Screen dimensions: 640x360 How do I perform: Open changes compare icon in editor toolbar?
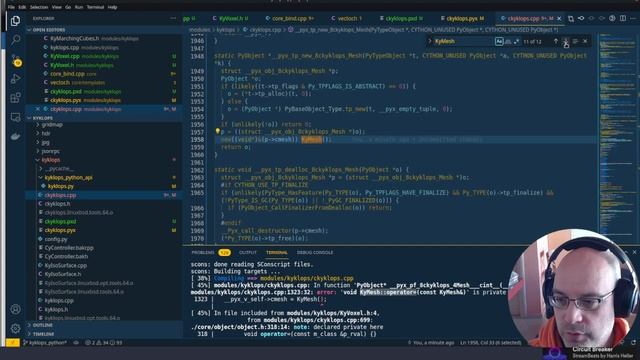[x=571, y=18]
